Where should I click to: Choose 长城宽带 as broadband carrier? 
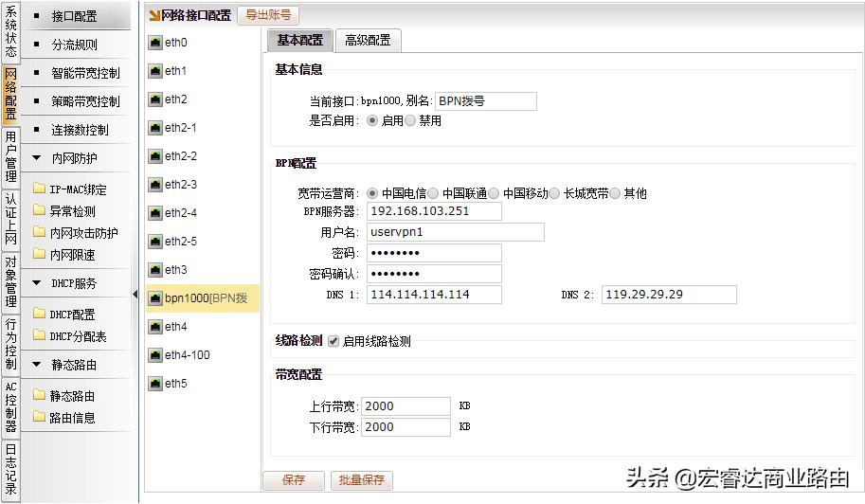point(554,193)
